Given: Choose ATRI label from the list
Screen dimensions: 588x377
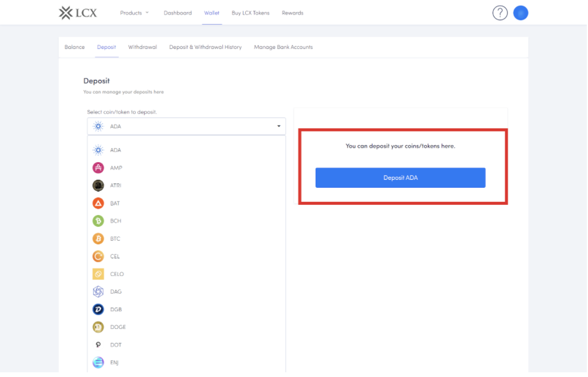Looking at the screenshot, I should [x=115, y=186].
